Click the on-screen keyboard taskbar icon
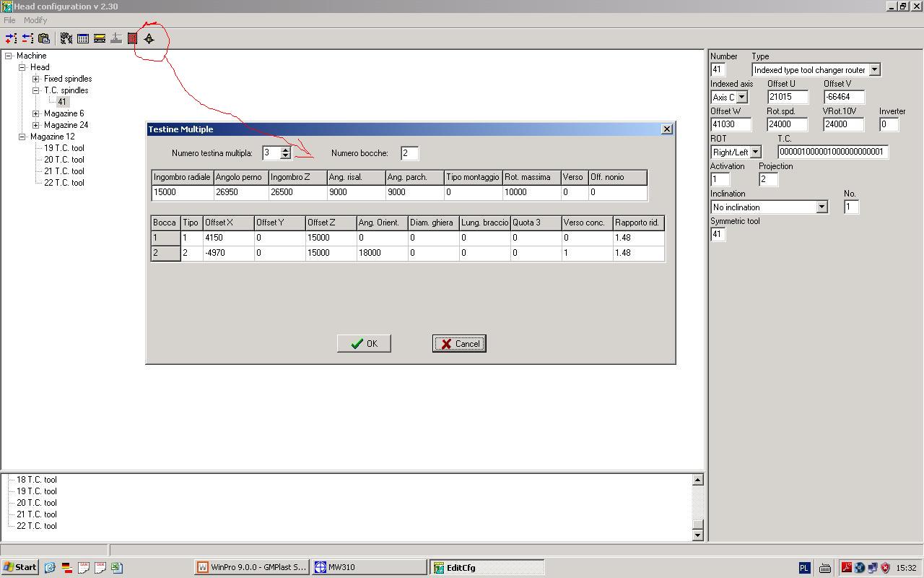The height and width of the screenshot is (578, 924). pyautogui.click(x=825, y=568)
